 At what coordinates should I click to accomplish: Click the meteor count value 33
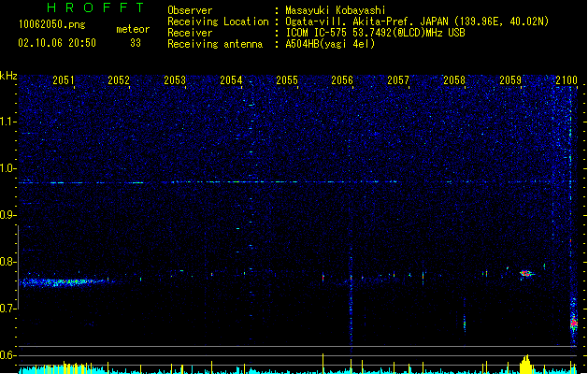point(136,43)
